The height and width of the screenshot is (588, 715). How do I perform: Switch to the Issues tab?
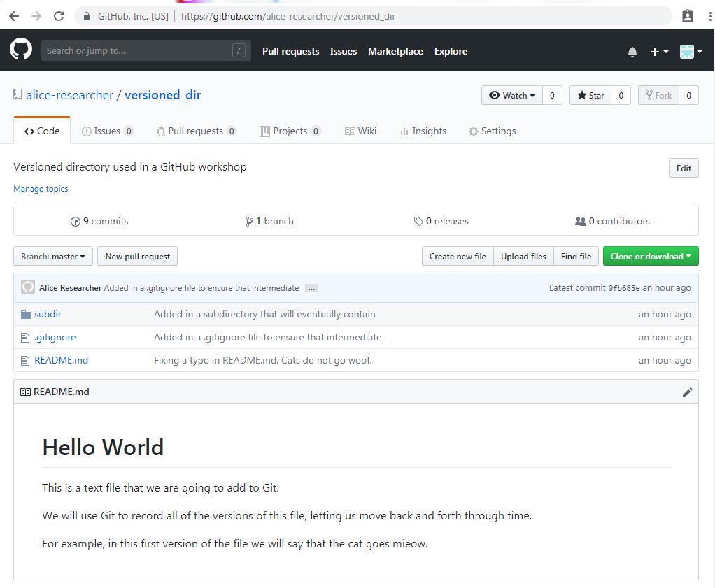(x=107, y=131)
